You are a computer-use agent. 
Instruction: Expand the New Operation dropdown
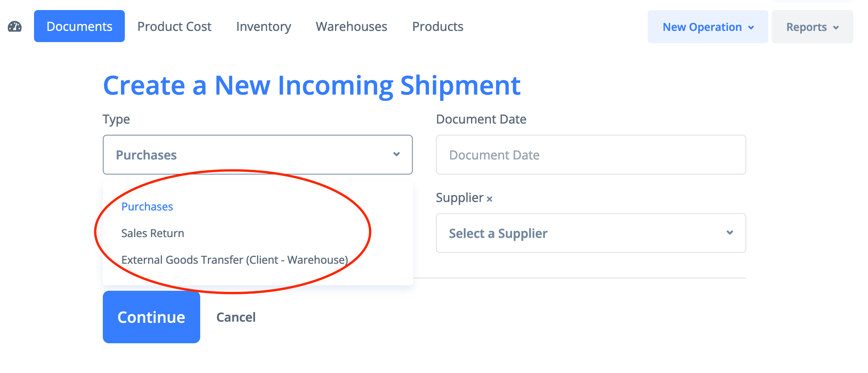coord(707,27)
